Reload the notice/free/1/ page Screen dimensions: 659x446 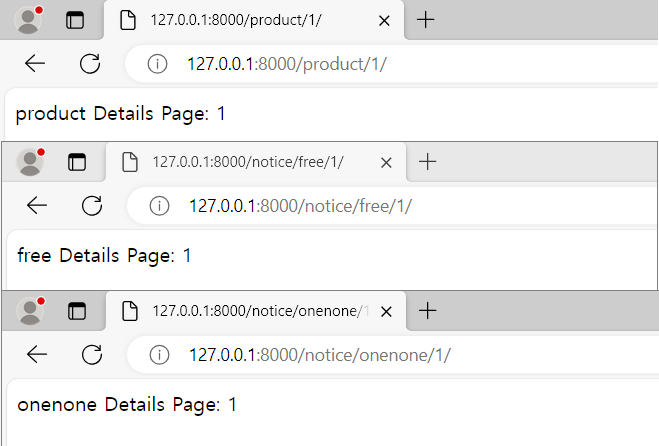tap(92, 206)
